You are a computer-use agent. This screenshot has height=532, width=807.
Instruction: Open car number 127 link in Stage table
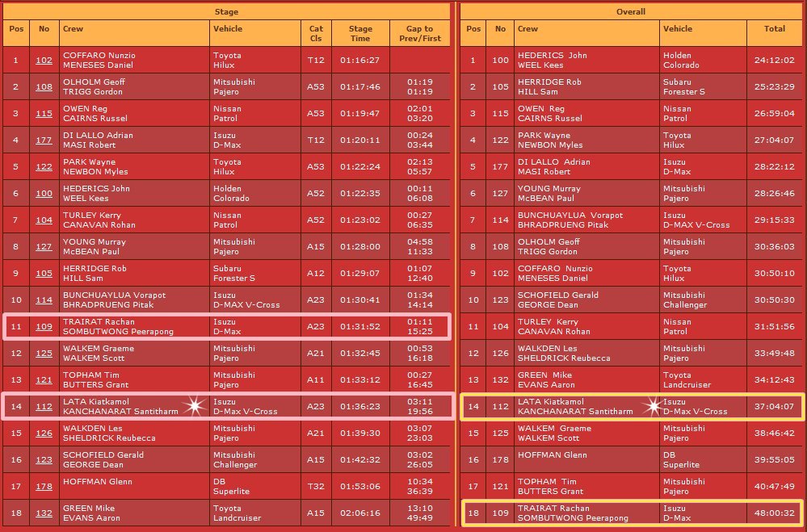coord(44,246)
